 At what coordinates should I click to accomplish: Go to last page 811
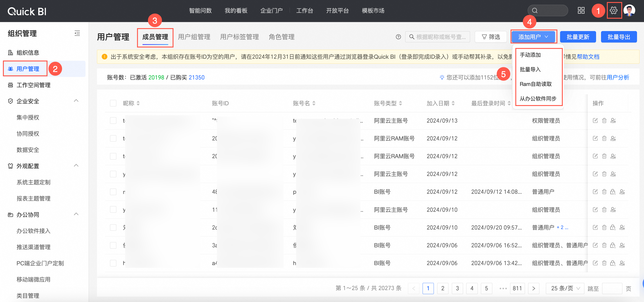pos(517,288)
